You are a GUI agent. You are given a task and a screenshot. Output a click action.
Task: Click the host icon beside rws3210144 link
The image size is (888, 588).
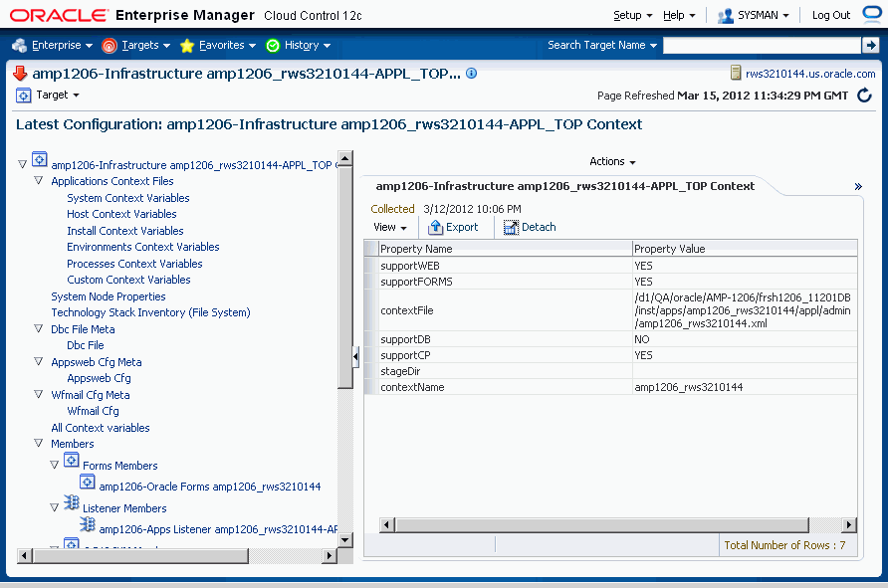[x=736, y=73]
